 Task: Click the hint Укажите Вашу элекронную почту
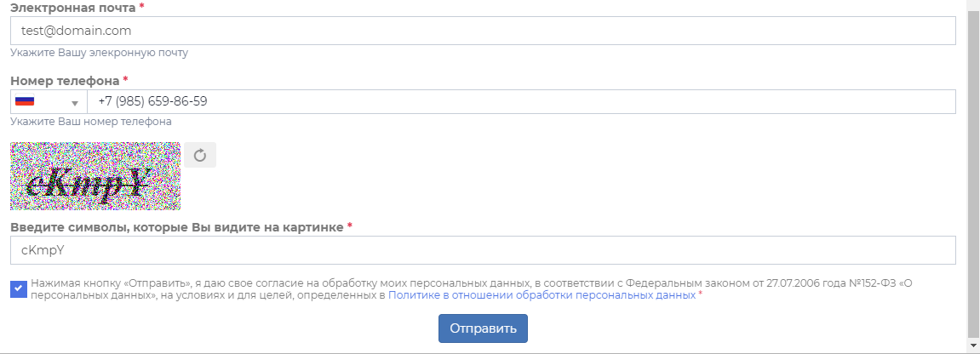[x=99, y=53]
